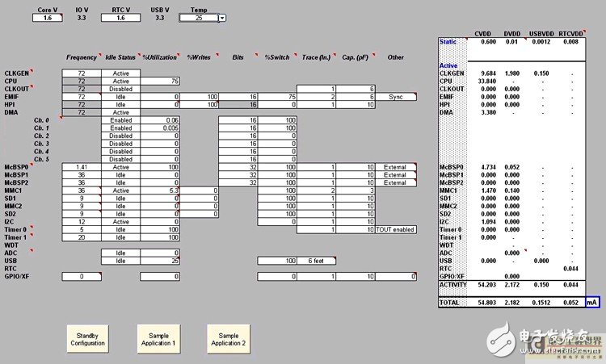Screen dimensions: 606x364
Task: Click the RTC V input field
Action: coord(120,16)
